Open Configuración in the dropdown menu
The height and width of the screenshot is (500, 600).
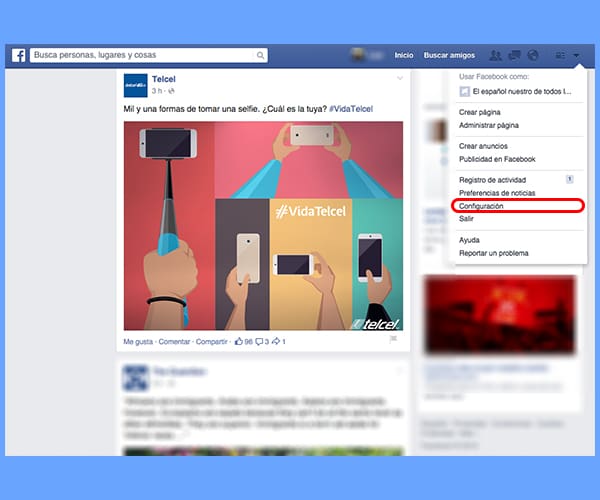tap(481, 206)
